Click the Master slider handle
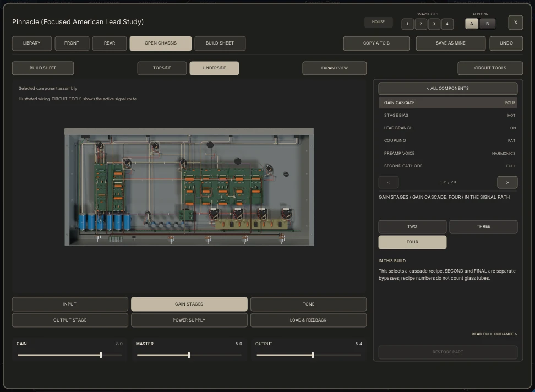 [189, 355]
